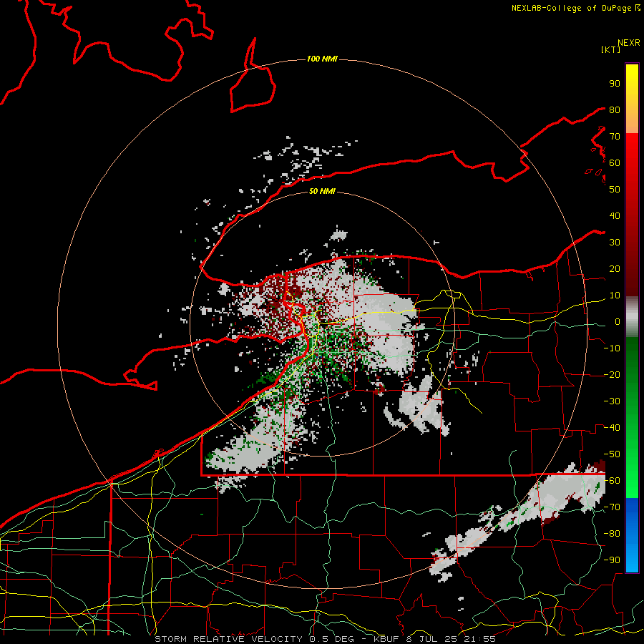Click the 80 value on the velocity scale

point(615,109)
